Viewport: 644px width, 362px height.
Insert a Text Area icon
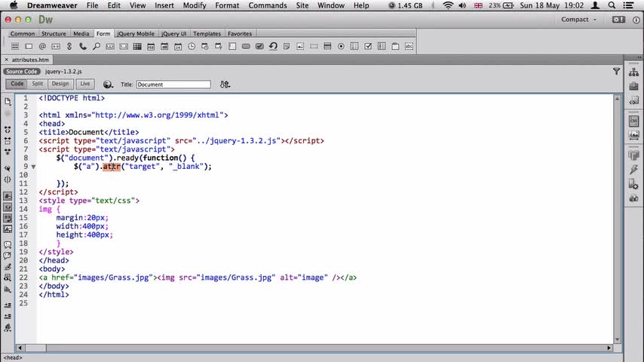pyautogui.click(x=232, y=47)
